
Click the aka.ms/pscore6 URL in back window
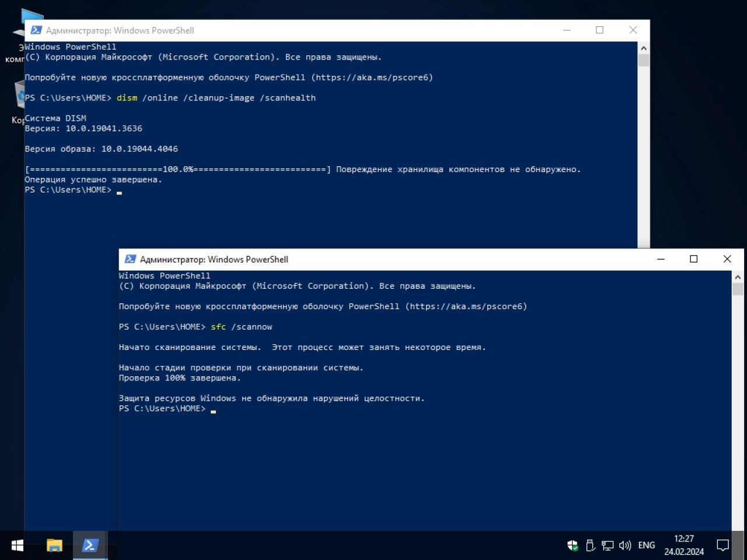click(x=372, y=78)
